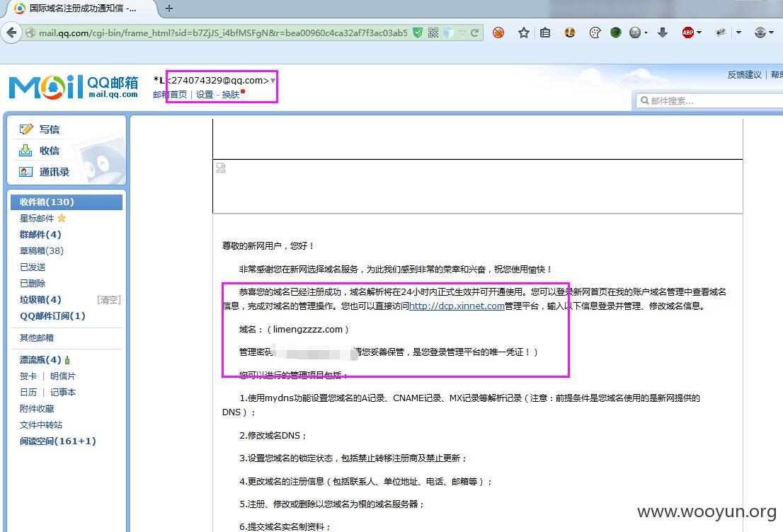Go to 邮箱首页
This screenshot has width=783, height=532.
pyautogui.click(x=170, y=94)
